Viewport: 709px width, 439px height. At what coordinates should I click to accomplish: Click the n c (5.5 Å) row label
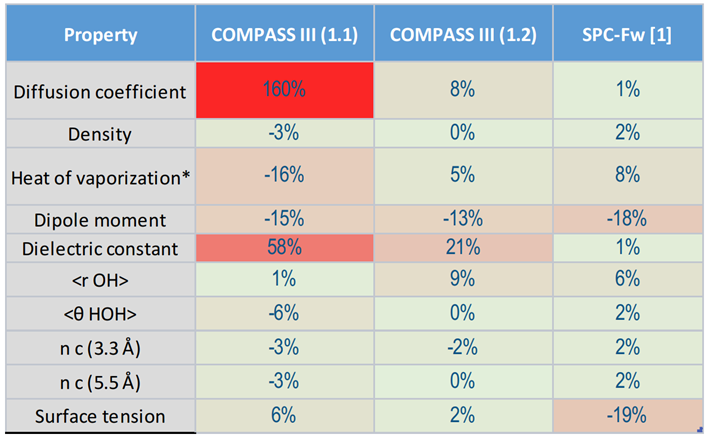click(x=99, y=381)
